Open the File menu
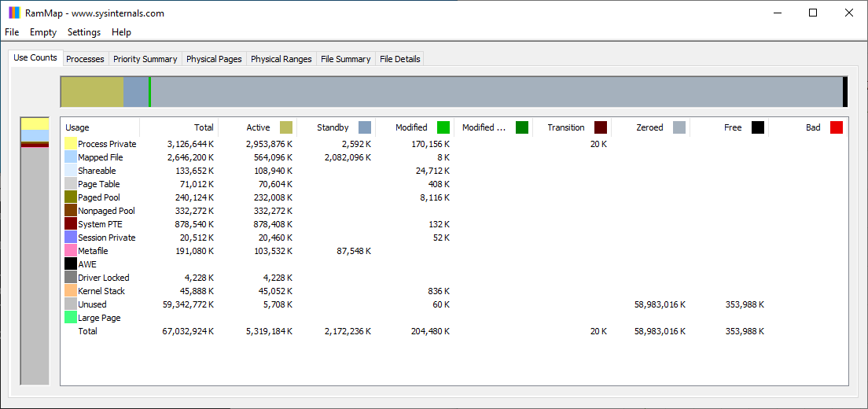Image resolution: width=868 pixels, height=409 pixels. pyautogui.click(x=12, y=32)
